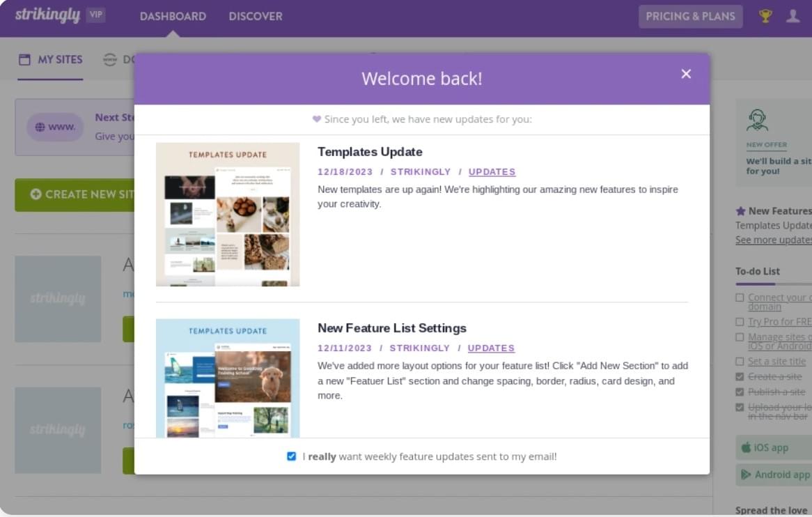Click the heart icon in updates notice

[316, 119]
